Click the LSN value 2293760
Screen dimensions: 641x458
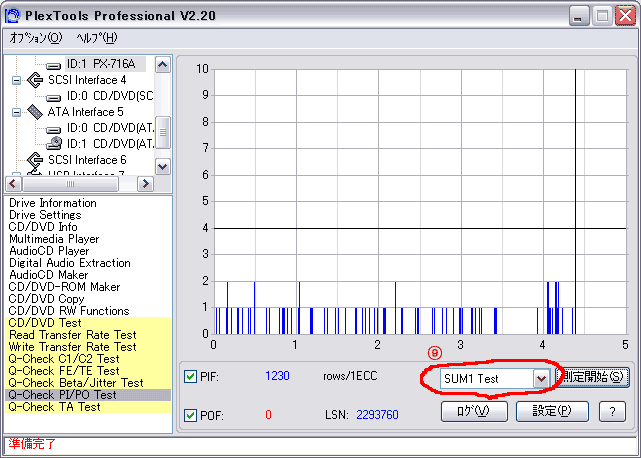(x=377, y=415)
